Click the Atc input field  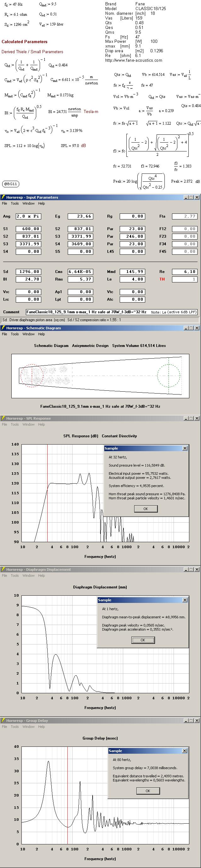[x=133, y=299]
